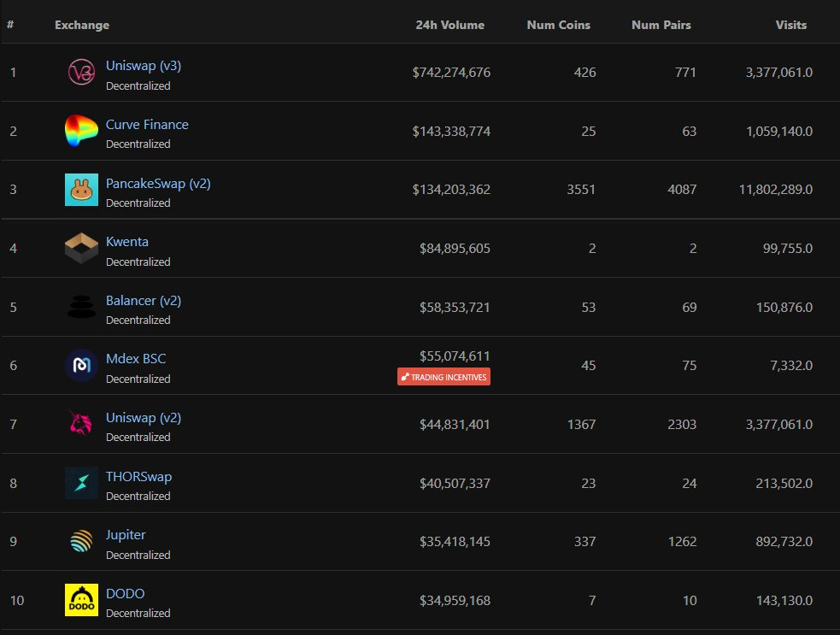Sort by the Num Coins column header
The height and width of the screenshot is (635, 840).
coord(558,25)
